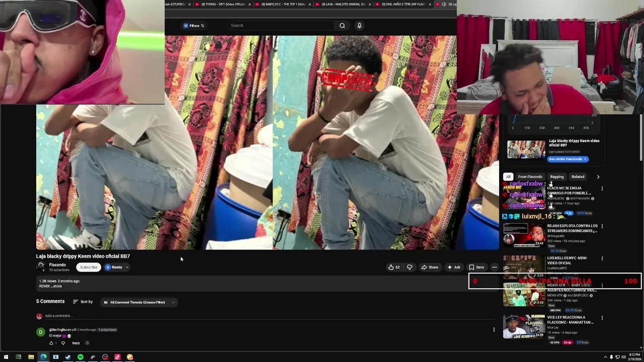Screen dimensions: 644x362
Task: Click DarlingDuran's green avatar
Action: (x=40, y=332)
